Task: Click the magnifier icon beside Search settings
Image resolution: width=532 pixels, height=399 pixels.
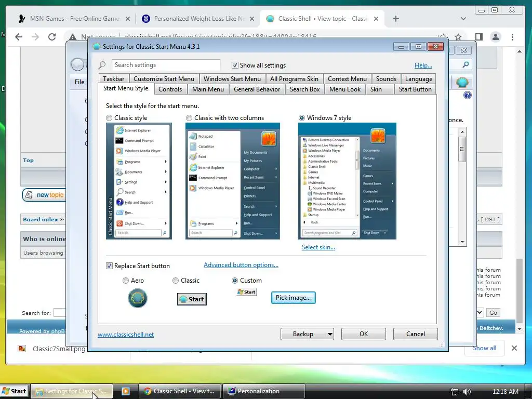Action: coord(102,65)
